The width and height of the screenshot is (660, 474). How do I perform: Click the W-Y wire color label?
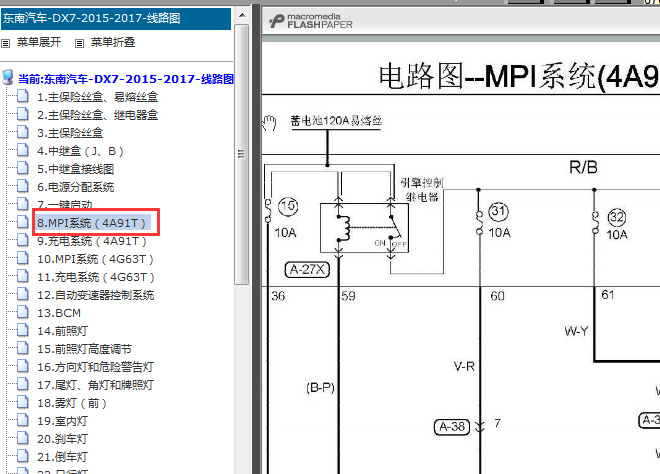[576, 331]
